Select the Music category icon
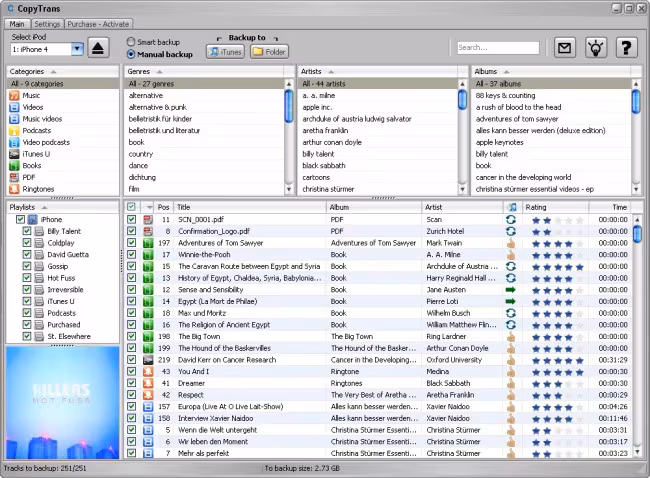This screenshot has width=650, height=478. tap(14, 95)
